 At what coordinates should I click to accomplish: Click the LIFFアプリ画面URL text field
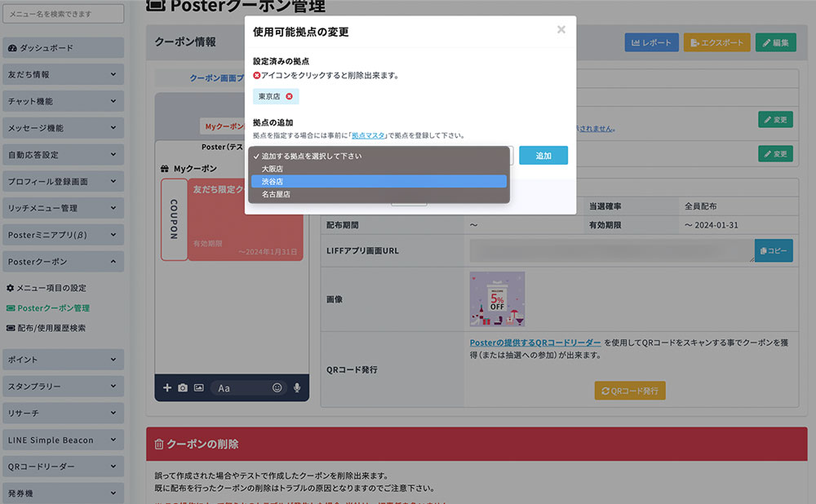[x=612, y=250]
